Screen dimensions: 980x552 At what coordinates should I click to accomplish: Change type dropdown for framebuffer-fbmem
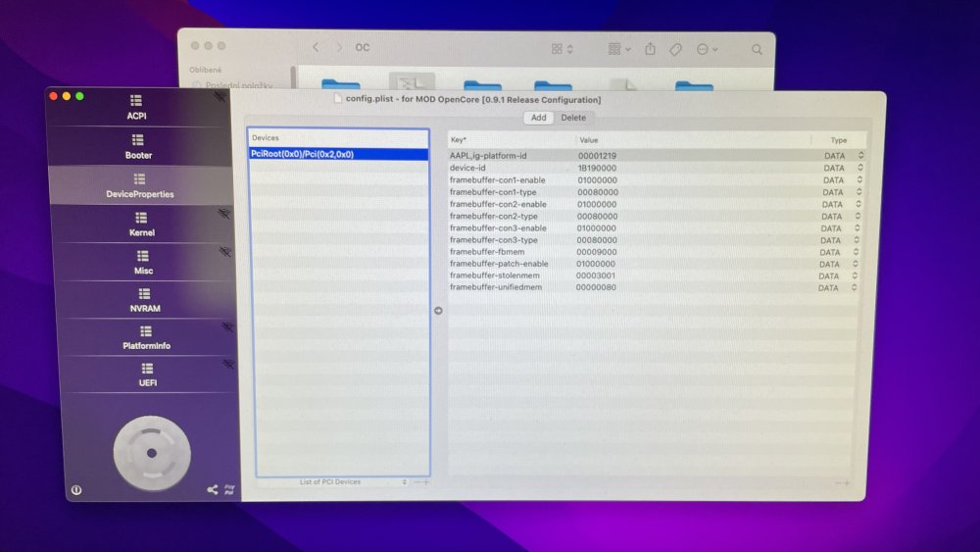(856, 252)
